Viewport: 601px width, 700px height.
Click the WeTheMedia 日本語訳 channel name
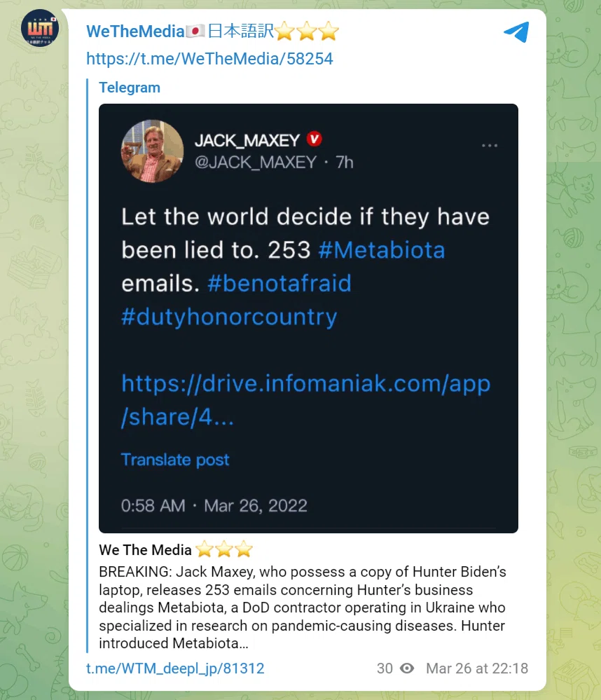point(212,32)
